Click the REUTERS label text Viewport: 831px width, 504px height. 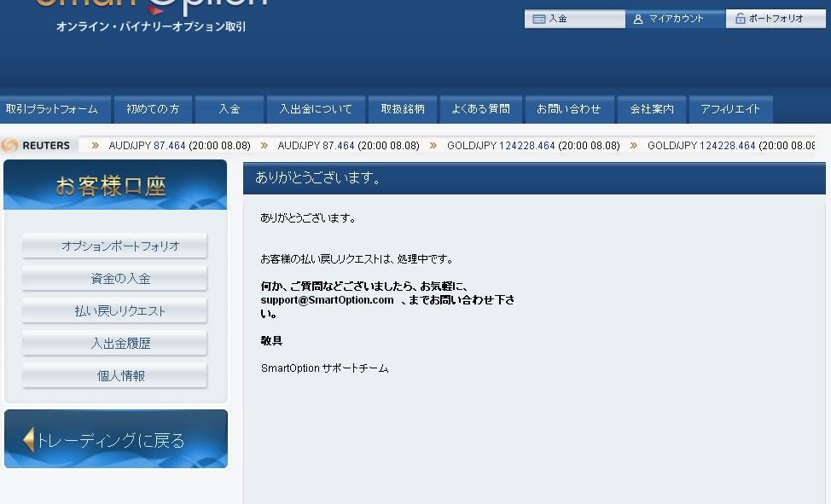46,145
